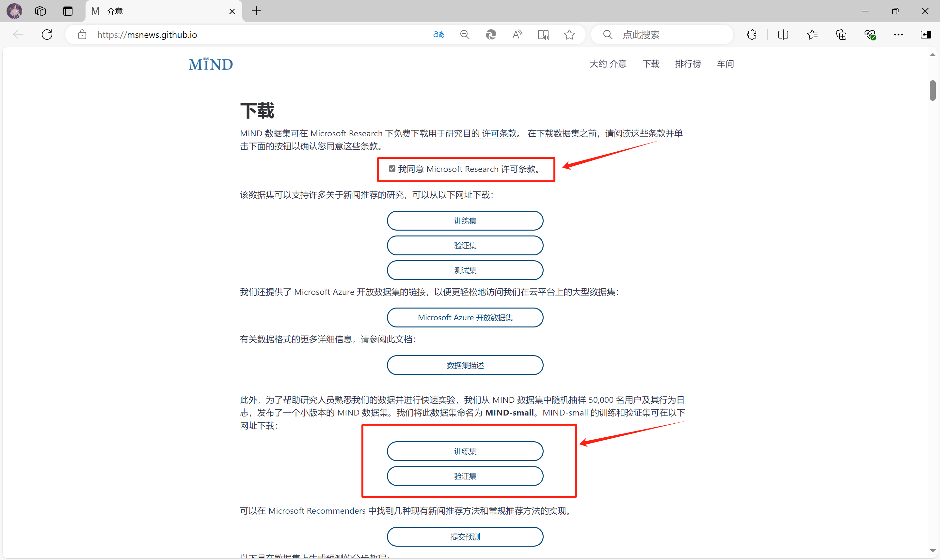Add page to favorites star
Screen dimensions: 940x560
coord(569,35)
